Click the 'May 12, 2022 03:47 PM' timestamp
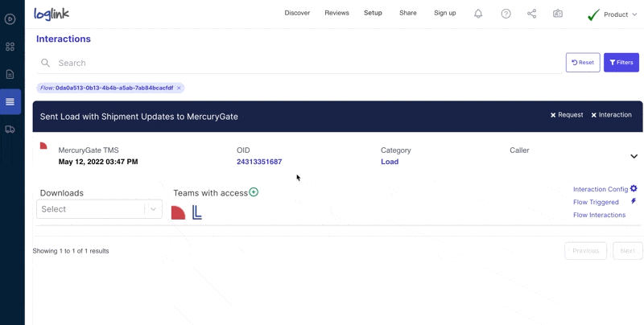Screen dimensions: 644x325 click(98, 162)
